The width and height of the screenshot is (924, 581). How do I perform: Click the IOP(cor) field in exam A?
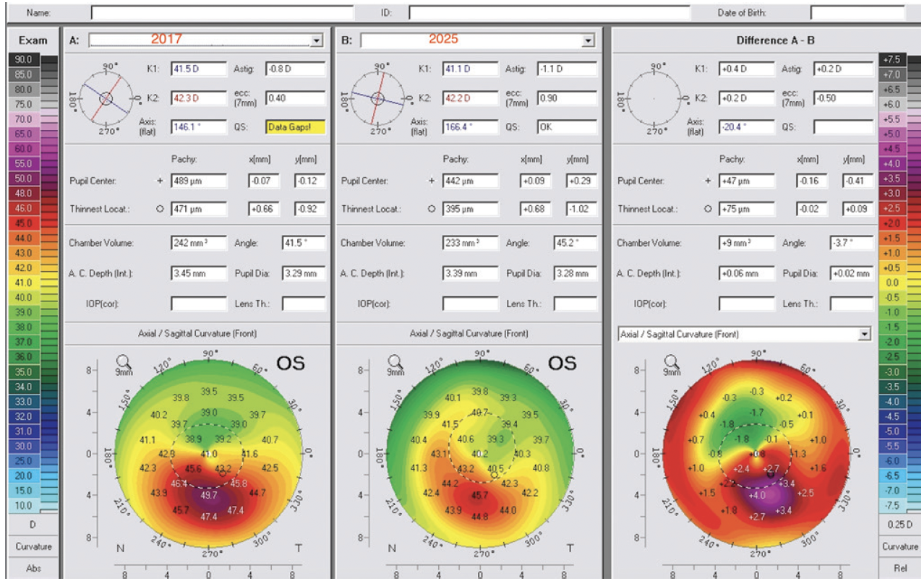click(x=199, y=304)
